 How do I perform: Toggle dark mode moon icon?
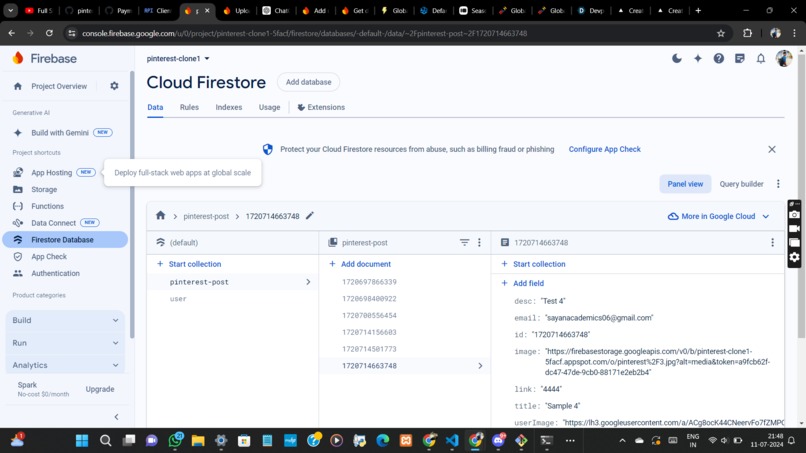676,59
